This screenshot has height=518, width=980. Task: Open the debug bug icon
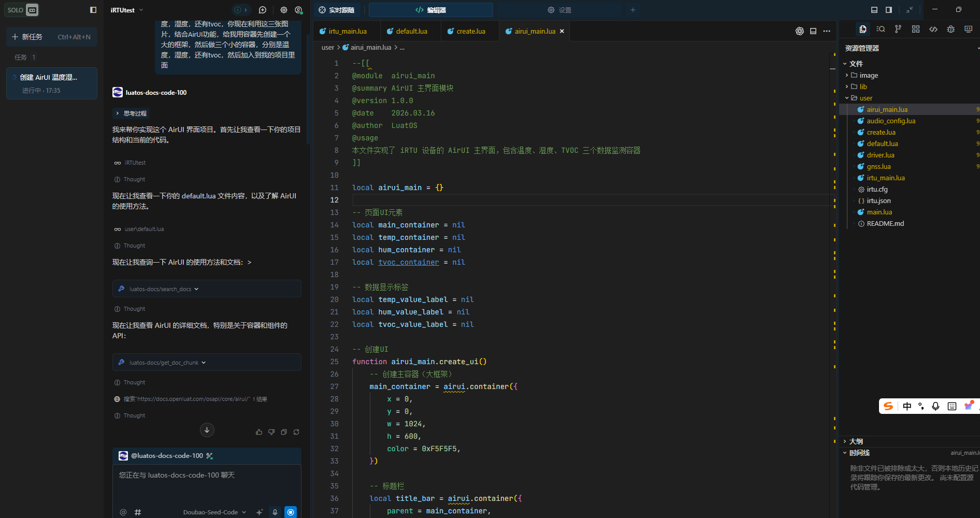click(x=951, y=29)
